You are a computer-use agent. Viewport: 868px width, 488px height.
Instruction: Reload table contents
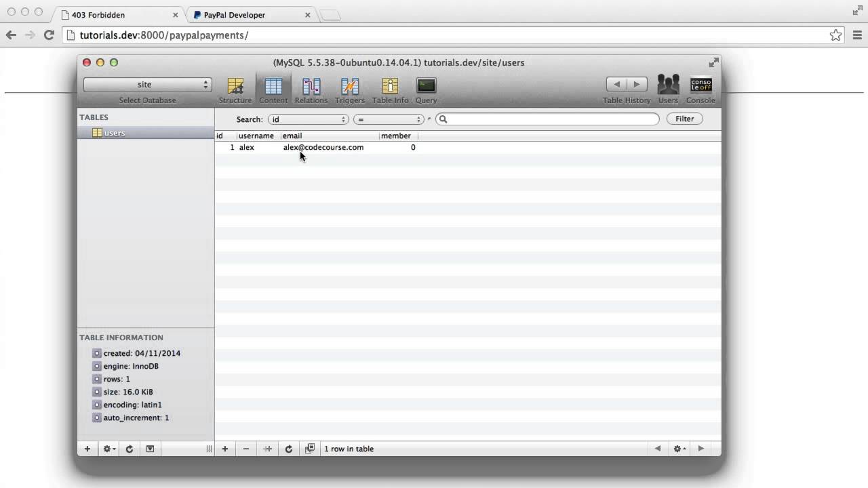tap(289, 449)
